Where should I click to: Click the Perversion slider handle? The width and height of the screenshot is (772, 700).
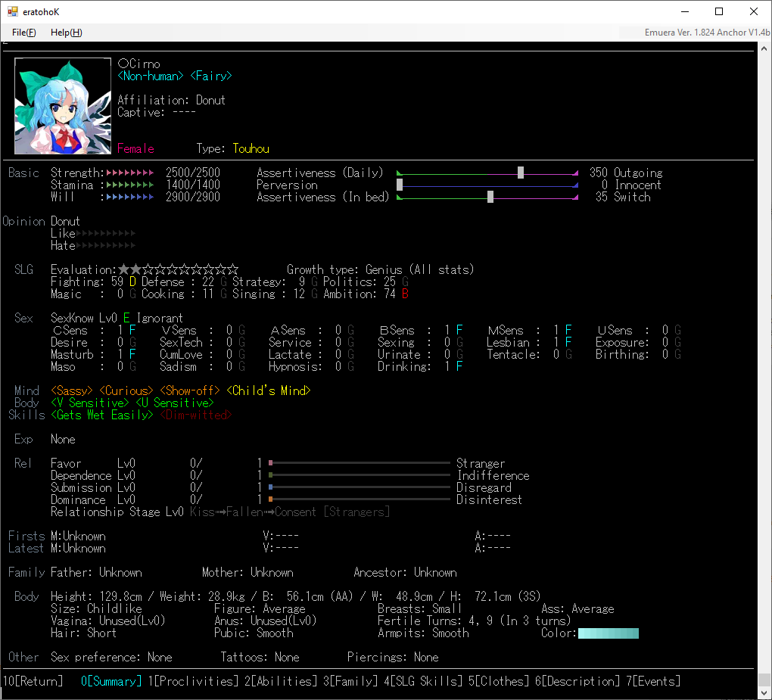click(x=400, y=185)
